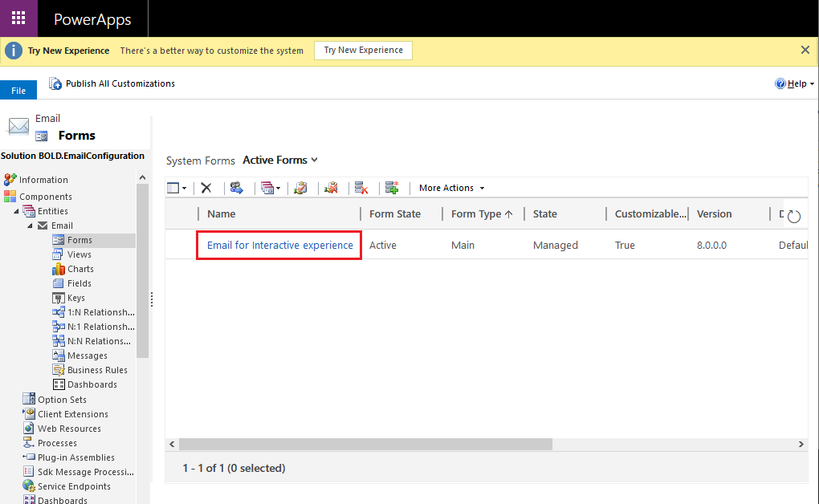The image size is (819, 504).
Task: Open the File menu tab
Action: 18,91
